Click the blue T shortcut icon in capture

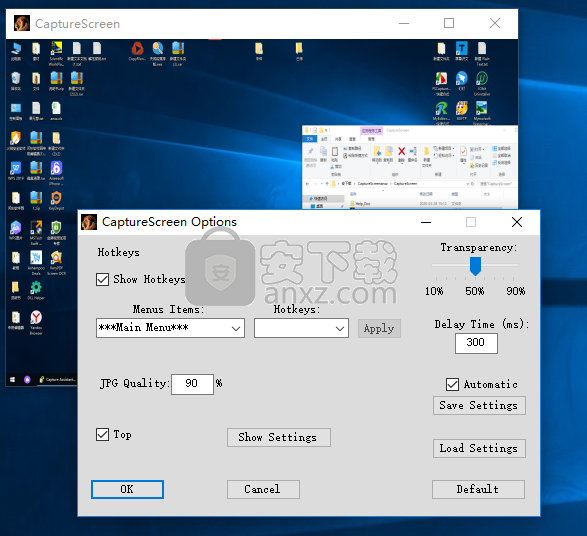(x=462, y=49)
